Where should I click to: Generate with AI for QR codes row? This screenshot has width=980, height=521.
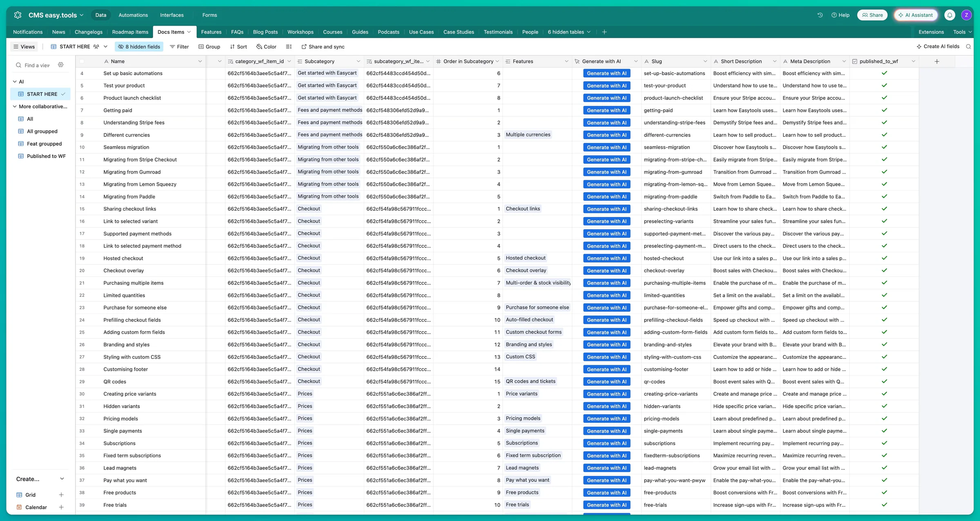[x=606, y=381]
